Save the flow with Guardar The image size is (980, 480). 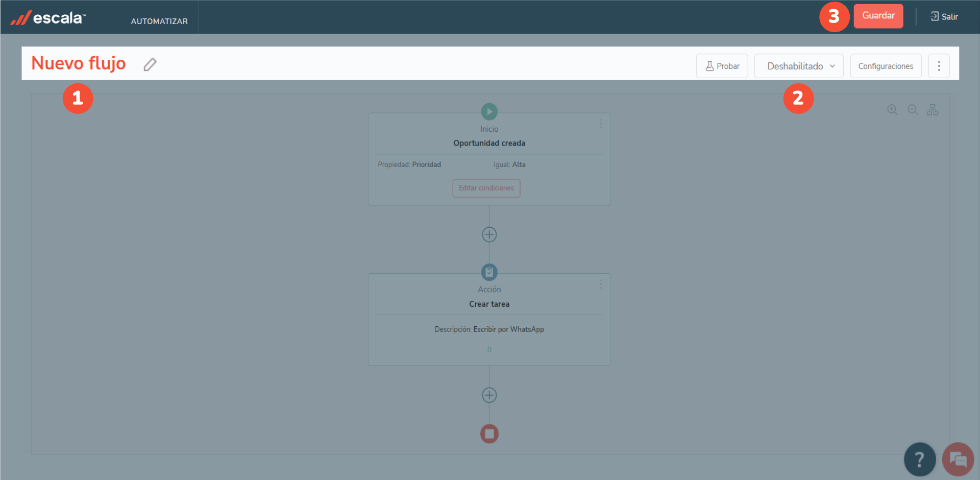click(878, 16)
